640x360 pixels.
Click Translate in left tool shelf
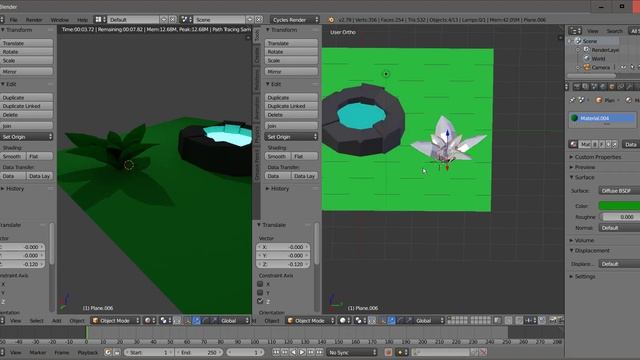coord(27,43)
